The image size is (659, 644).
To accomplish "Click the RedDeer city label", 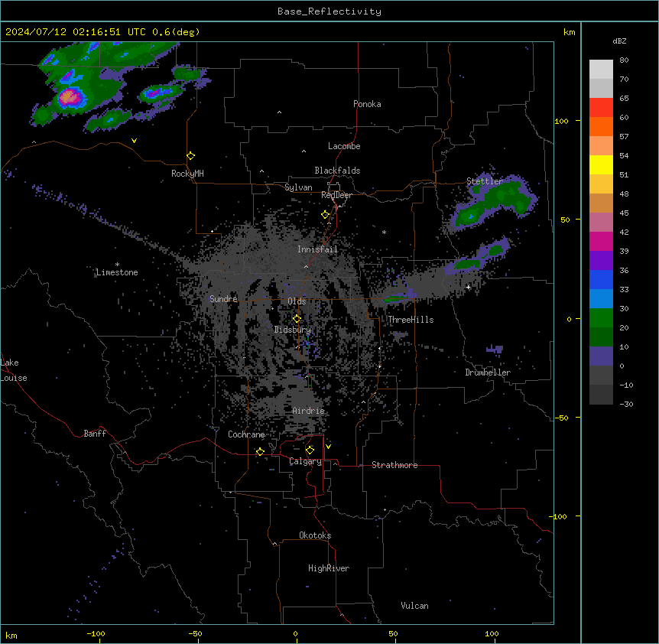I will 336,195.
